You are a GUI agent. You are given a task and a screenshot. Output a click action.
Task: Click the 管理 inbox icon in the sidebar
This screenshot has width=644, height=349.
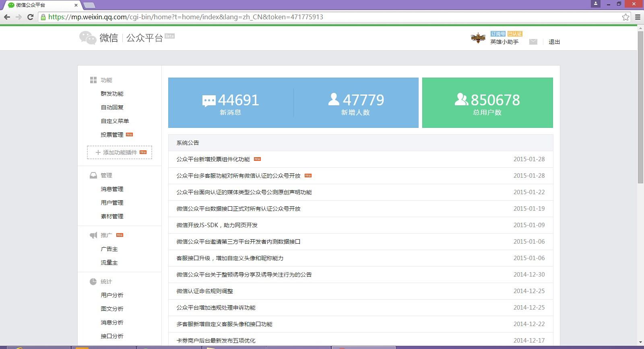click(93, 175)
